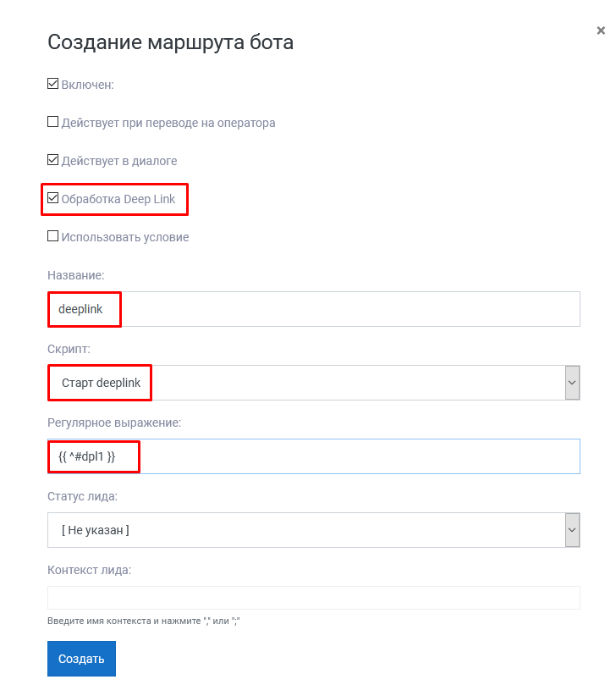
Task: Uncheck the Обработка Deep Link checkbox
Action: coord(52,198)
